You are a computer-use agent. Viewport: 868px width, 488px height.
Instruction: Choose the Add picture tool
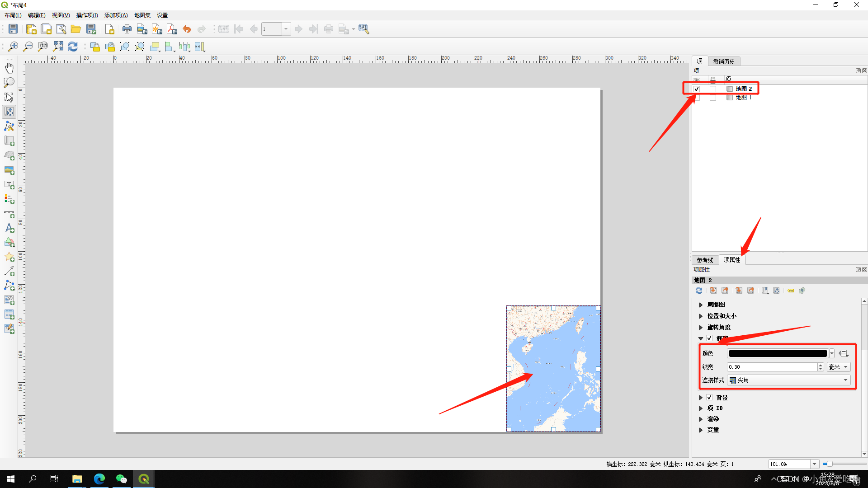pos(9,170)
